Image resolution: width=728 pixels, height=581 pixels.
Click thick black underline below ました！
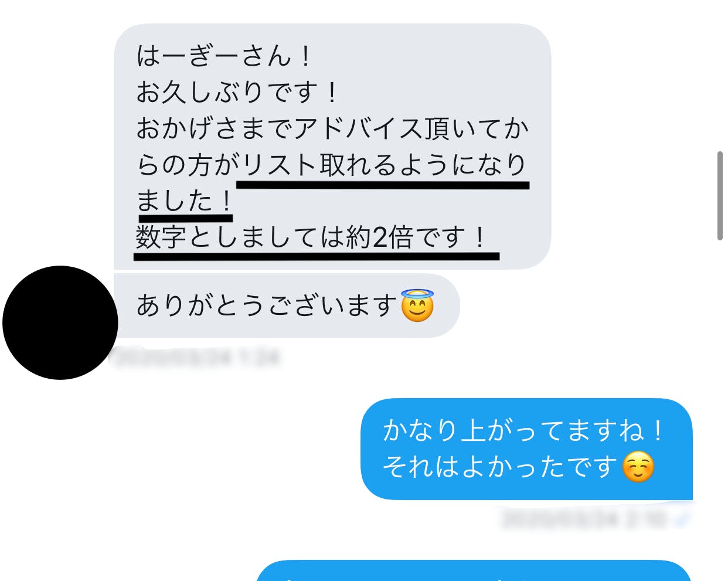(186, 219)
